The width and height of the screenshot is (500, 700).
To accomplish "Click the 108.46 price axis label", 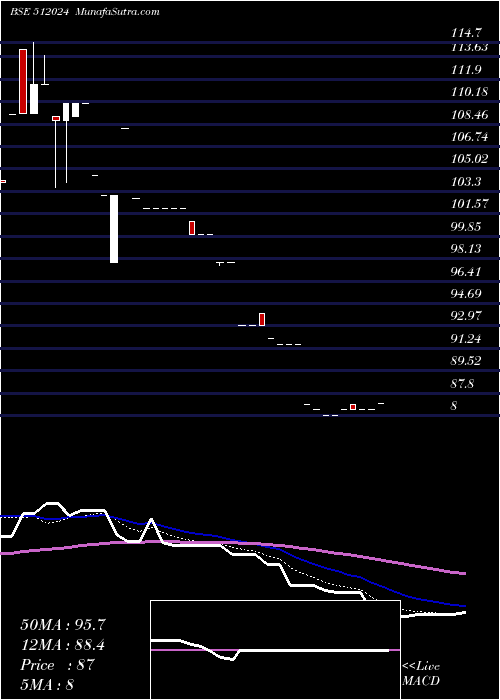I will 469,115.
